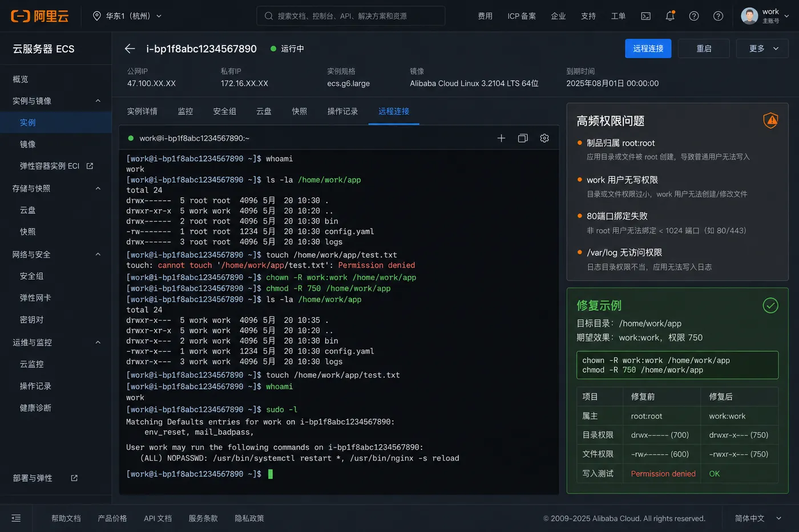Open 弹性容器实例 ECI in the sidebar
The width and height of the screenshot is (799, 532).
click(50, 166)
